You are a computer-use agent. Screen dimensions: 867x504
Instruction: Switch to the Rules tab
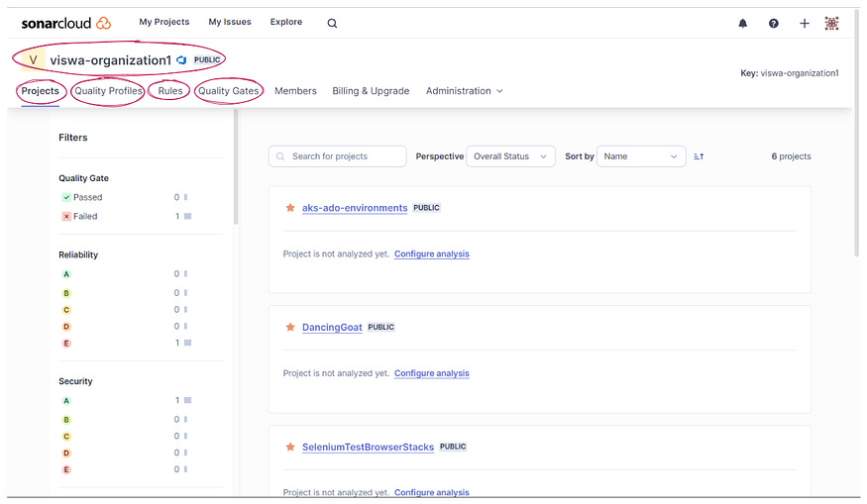click(x=170, y=91)
